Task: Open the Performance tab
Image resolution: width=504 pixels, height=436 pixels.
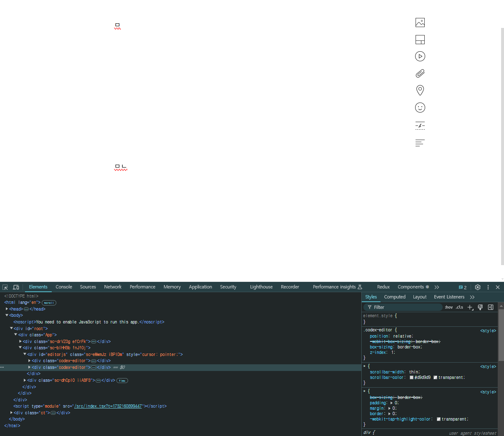Action: [x=142, y=287]
